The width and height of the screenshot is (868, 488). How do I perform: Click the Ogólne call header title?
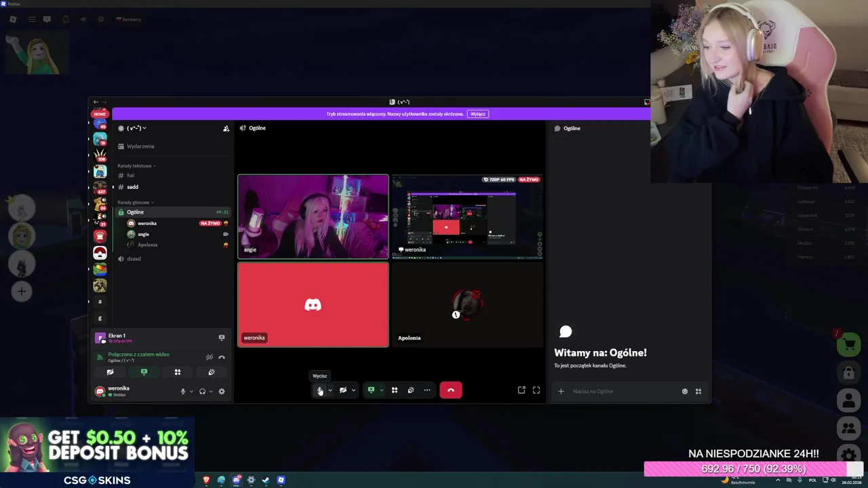pos(257,128)
